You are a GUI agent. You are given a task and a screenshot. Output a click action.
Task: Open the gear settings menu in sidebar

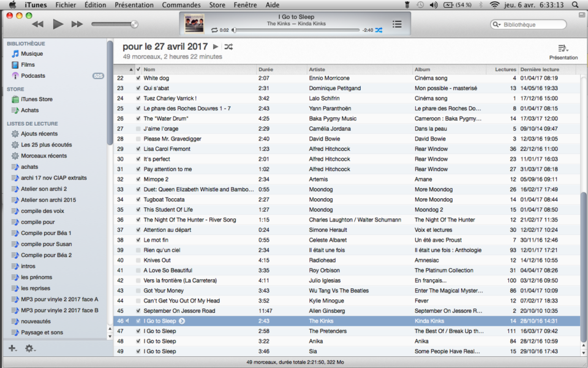pyautogui.click(x=31, y=348)
